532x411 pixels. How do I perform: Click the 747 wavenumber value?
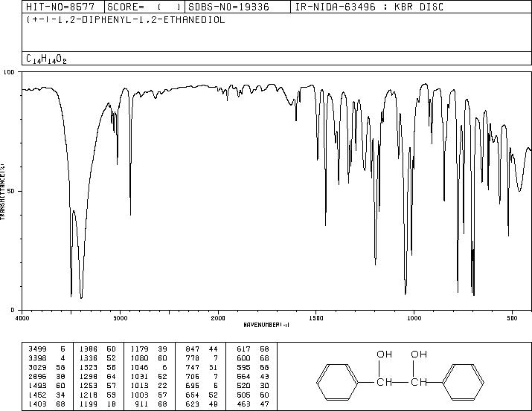193,367
